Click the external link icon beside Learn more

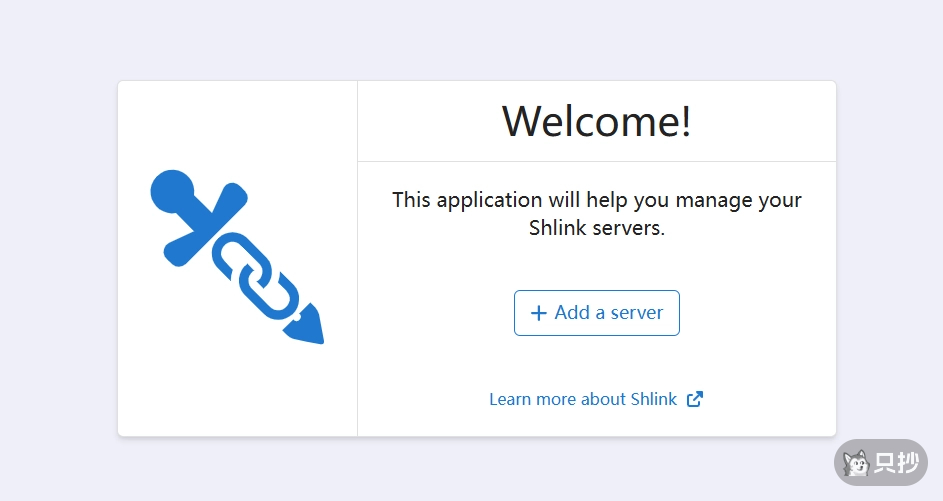695,399
